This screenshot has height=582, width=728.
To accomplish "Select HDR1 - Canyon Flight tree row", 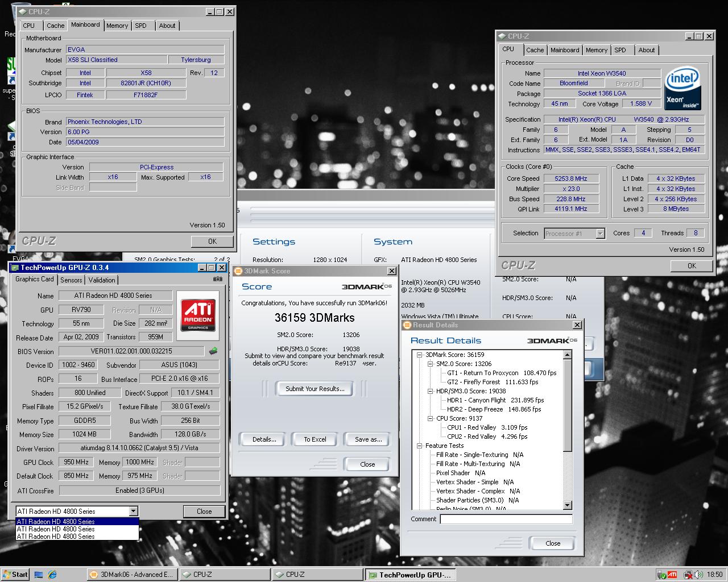I will pos(495,400).
